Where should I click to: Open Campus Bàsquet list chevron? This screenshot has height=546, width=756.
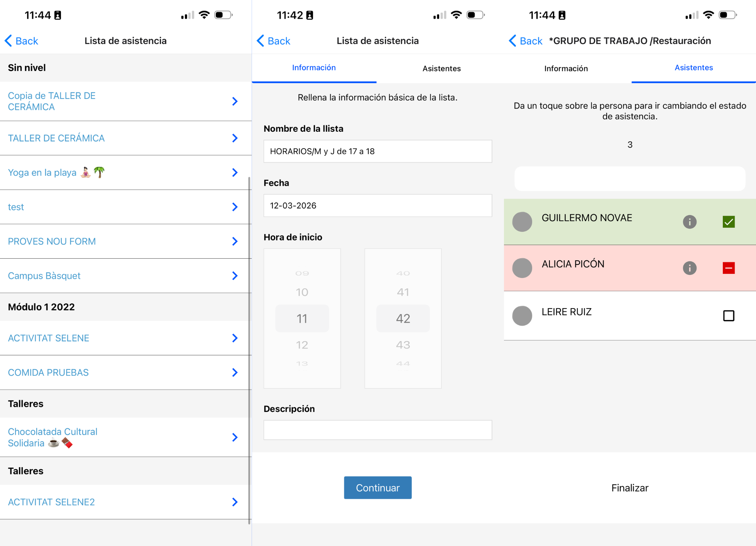(x=235, y=276)
